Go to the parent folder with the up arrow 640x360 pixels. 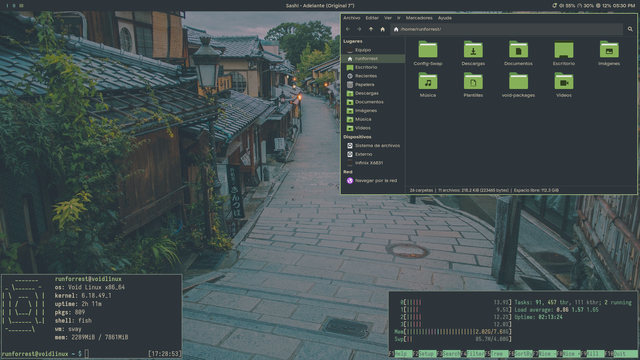[x=371, y=29]
